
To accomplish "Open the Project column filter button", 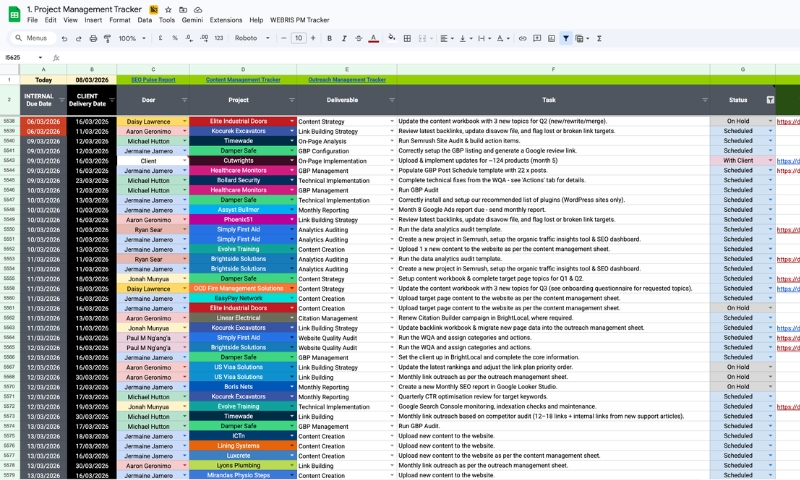I will tap(292, 100).
